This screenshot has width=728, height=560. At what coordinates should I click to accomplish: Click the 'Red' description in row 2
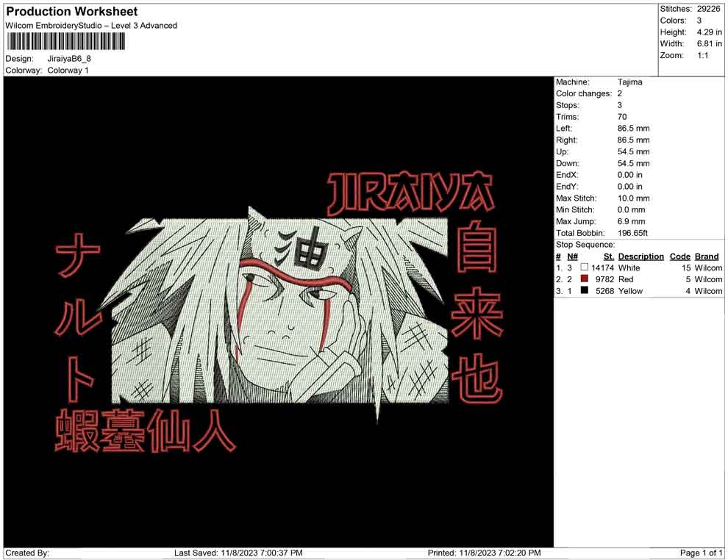625,279
